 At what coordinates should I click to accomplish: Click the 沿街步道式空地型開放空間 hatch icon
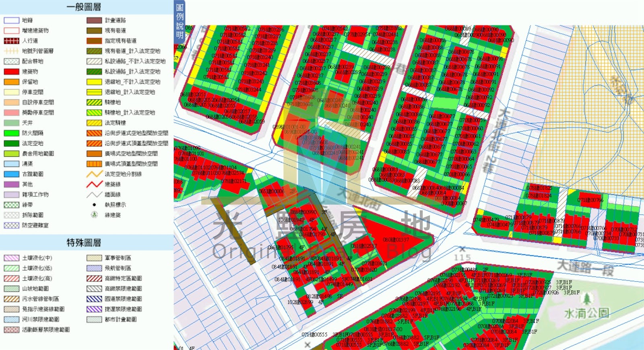94,133
